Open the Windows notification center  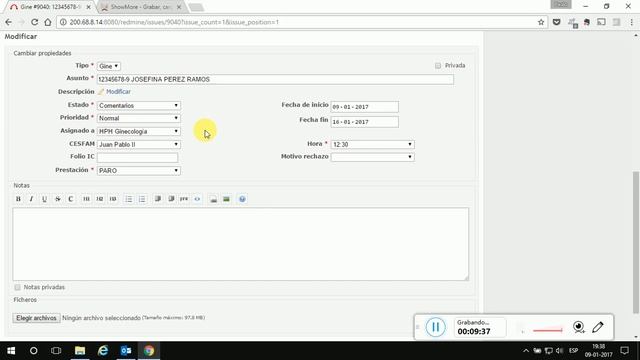[x=624, y=351]
